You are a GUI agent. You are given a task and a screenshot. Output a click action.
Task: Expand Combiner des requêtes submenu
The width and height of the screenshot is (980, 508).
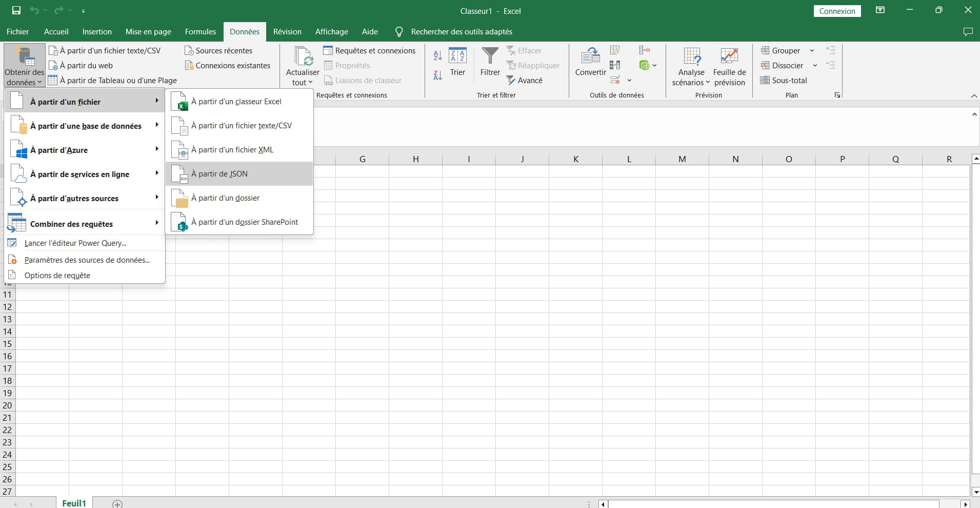pos(85,224)
